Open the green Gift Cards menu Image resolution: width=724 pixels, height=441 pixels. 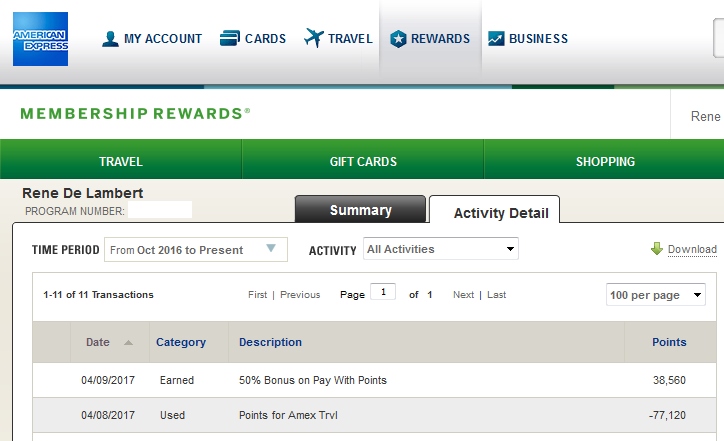363,161
